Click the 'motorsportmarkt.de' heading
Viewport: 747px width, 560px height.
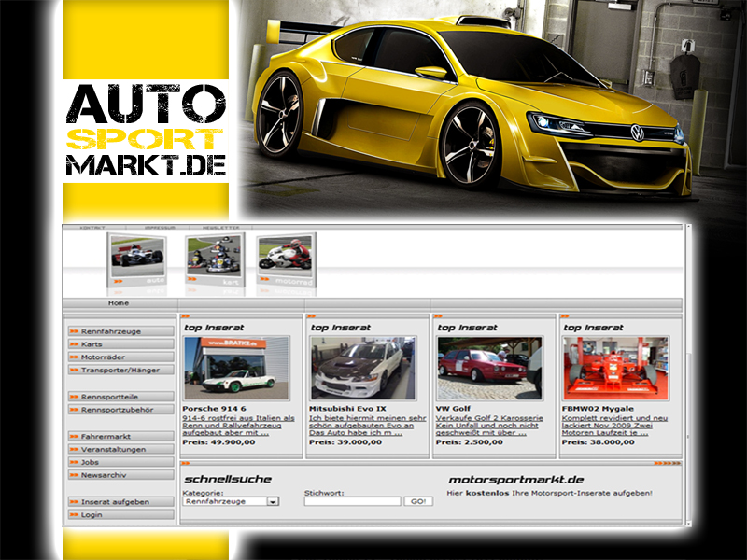(x=516, y=480)
